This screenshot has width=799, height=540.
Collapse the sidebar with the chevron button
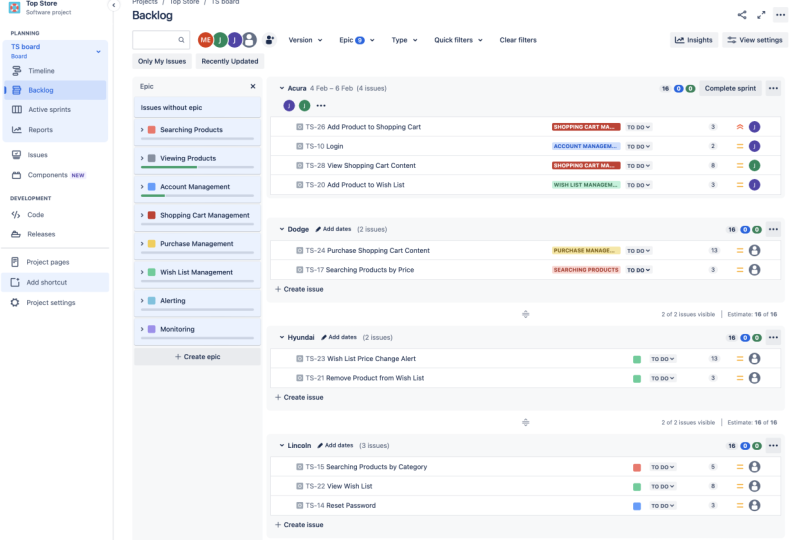[x=113, y=5]
